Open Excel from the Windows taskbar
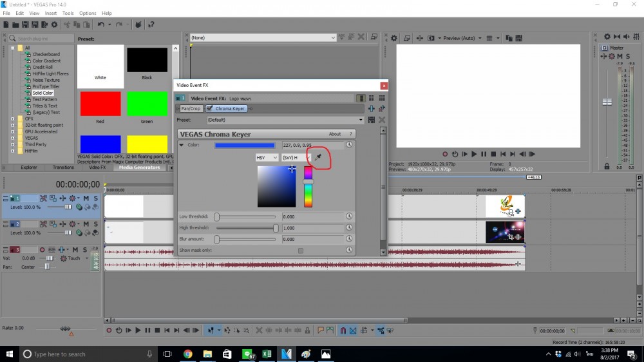Screen dimensions: 644x362 (267, 354)
